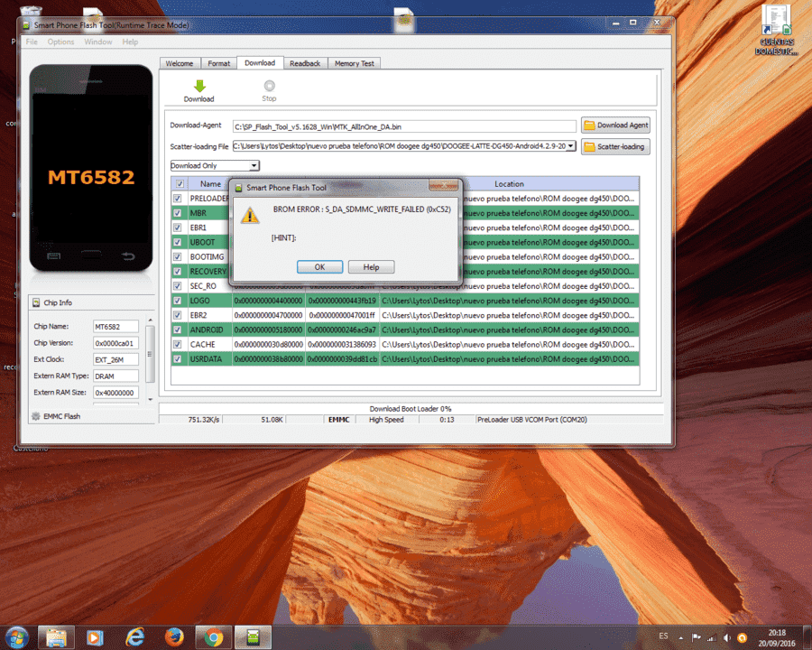Uncheck the EBR1 row checkbox
The height and width of the screenshot is (650, 812).
[x=178, y=227]
